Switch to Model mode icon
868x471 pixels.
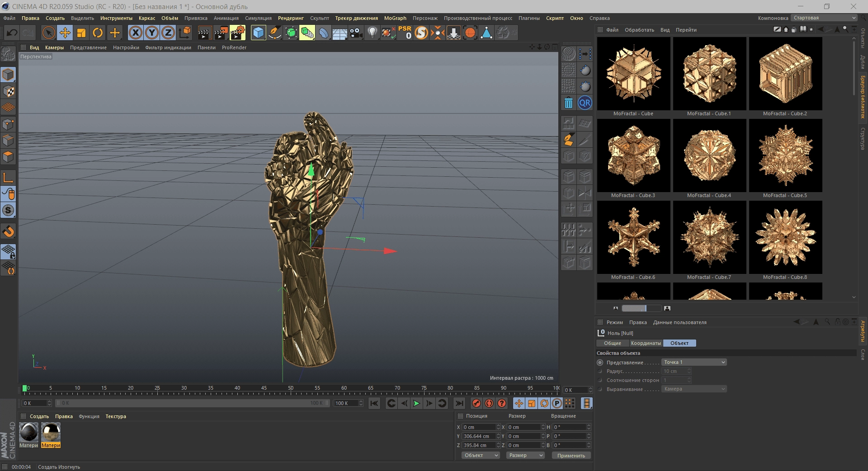coord(8,75)
